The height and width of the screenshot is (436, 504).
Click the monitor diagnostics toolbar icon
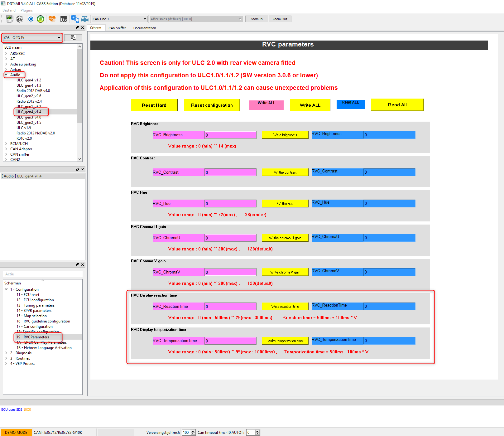9,19
